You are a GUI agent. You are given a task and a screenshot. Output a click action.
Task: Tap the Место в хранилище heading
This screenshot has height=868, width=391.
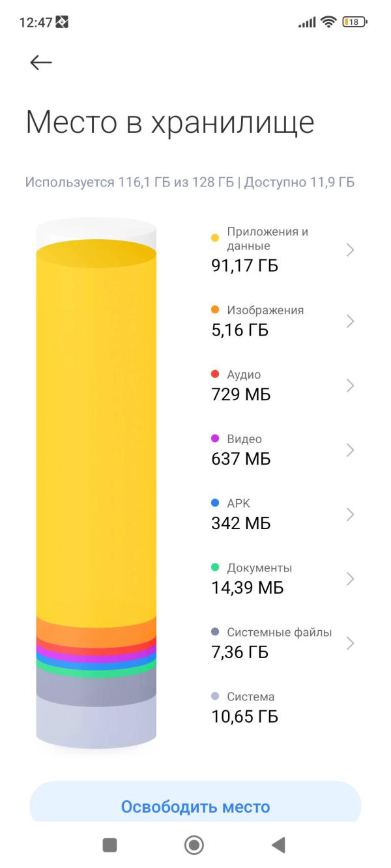[169, 123]
